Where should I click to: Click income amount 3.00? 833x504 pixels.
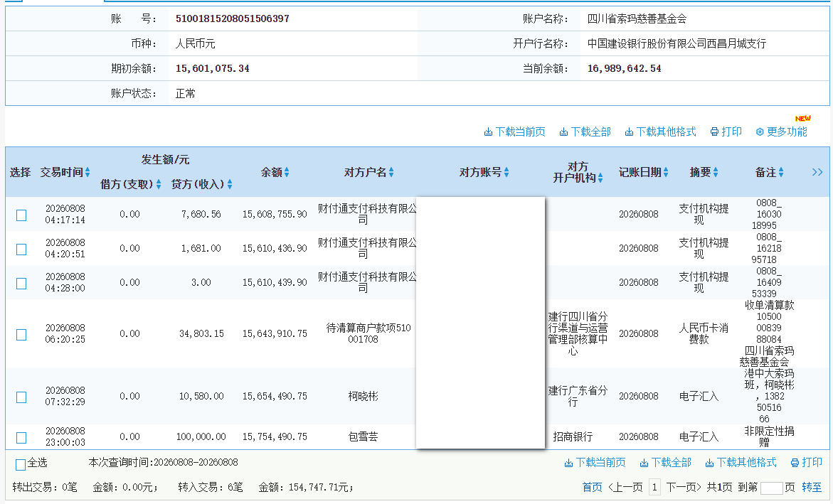click(201, 282)
